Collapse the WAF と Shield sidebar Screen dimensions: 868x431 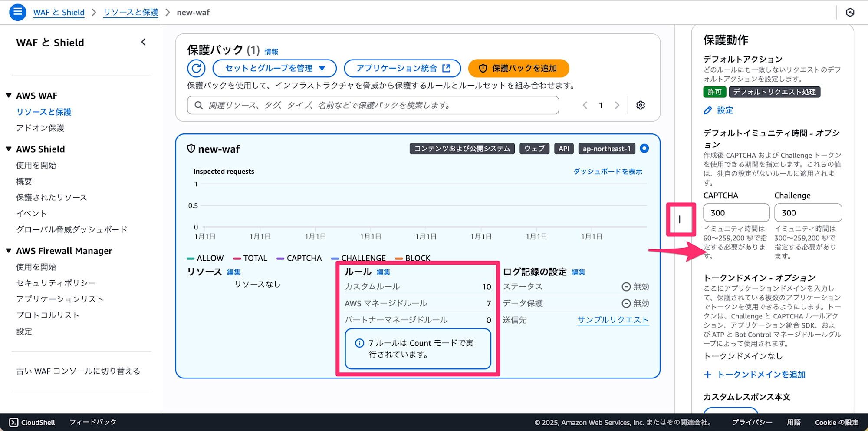pyautogui.click(x=144, y=42)
